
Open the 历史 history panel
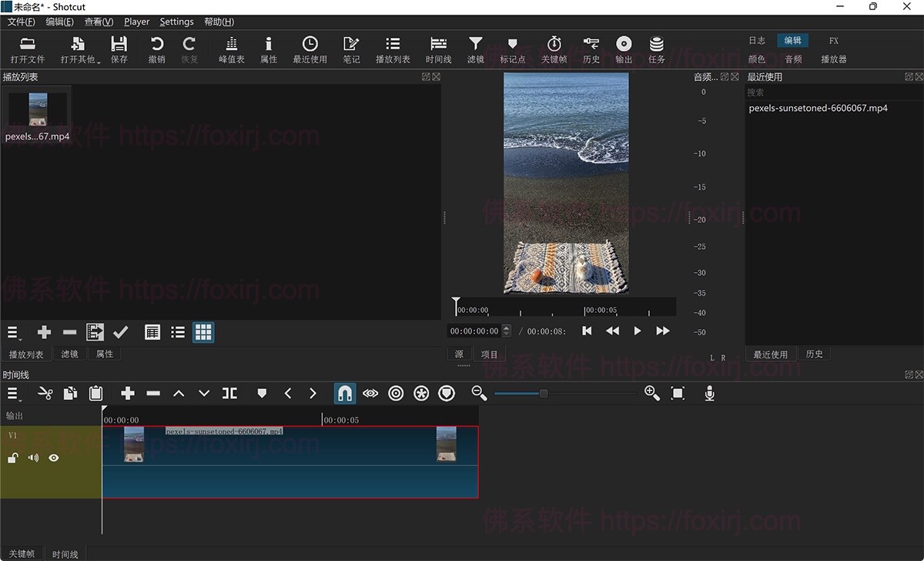coord(591,50)
